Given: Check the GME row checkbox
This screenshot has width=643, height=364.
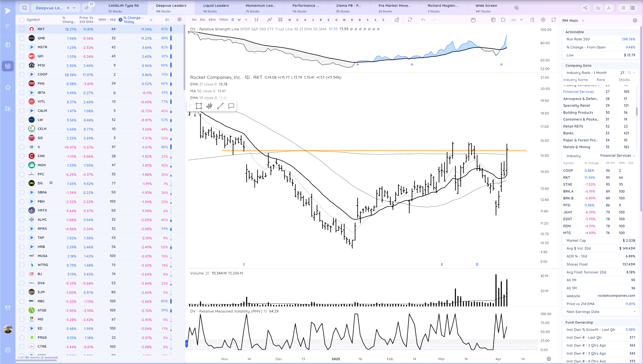Looking at the screenshot, I should (x=22, y=38).
